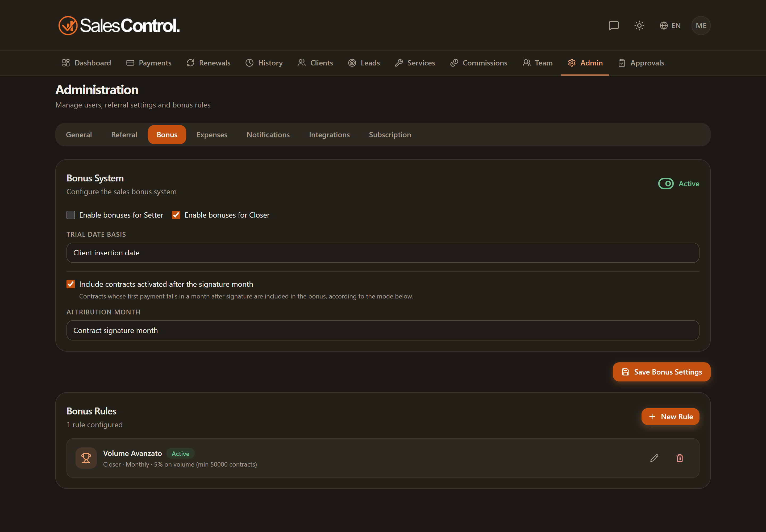
Task: Enable bonuses for Setter checkbox
Action: pos(71,215)
